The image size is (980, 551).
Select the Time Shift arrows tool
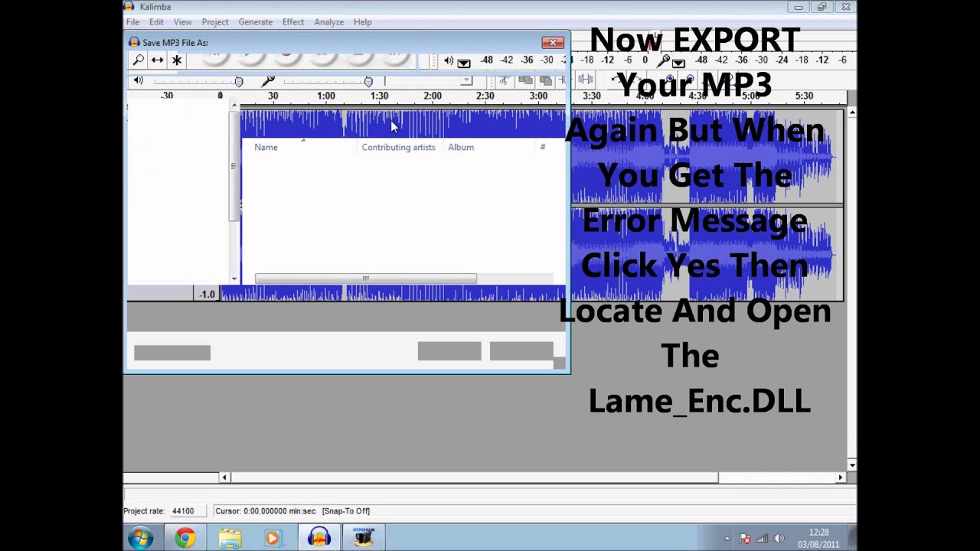[157, 60]
